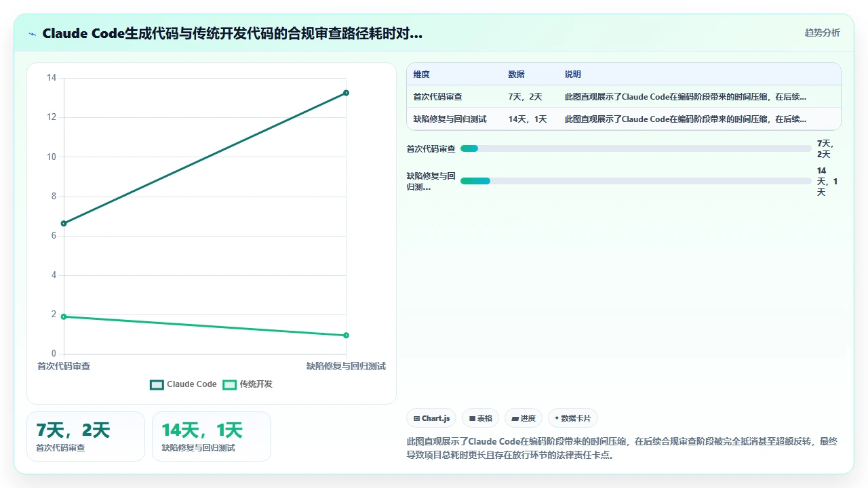This screenshot has width=868, height=488.
Task: Click Claude Code data point at 首次代码审查
Action: pyautogui.click(x=64, y=223)
